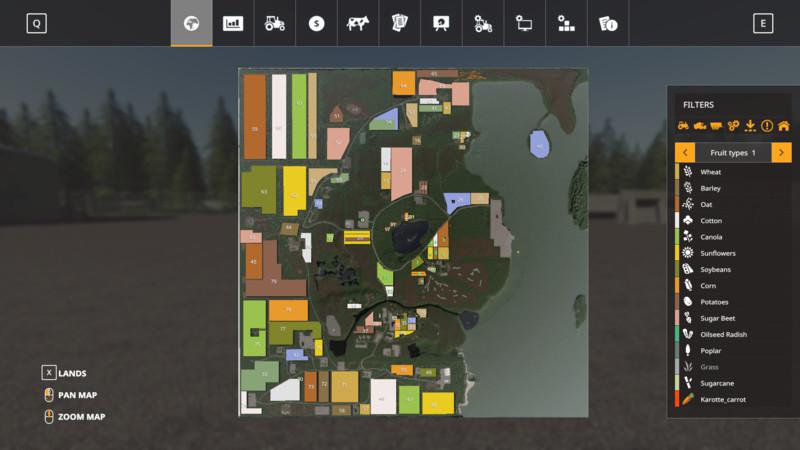Toggle the combine harvester map filter

(x=700, y=126)
